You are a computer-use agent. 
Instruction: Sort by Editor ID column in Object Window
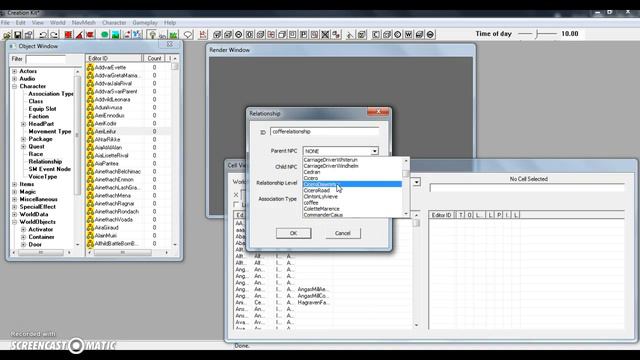tap(114, 58)
